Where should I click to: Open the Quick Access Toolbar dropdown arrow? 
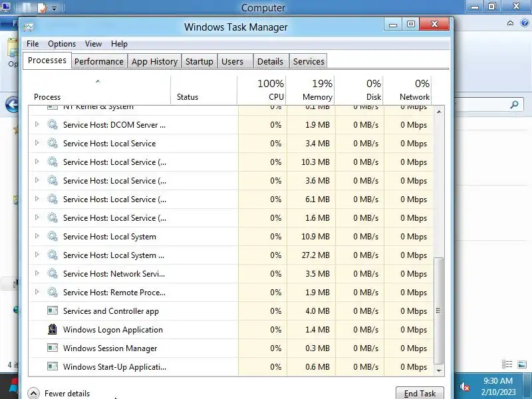(x=55, y=8)
